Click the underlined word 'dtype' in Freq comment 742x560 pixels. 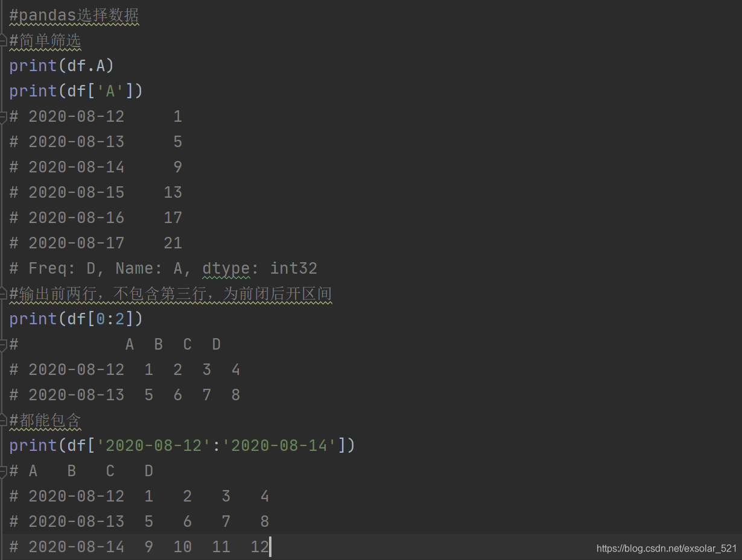pos(226,268)
